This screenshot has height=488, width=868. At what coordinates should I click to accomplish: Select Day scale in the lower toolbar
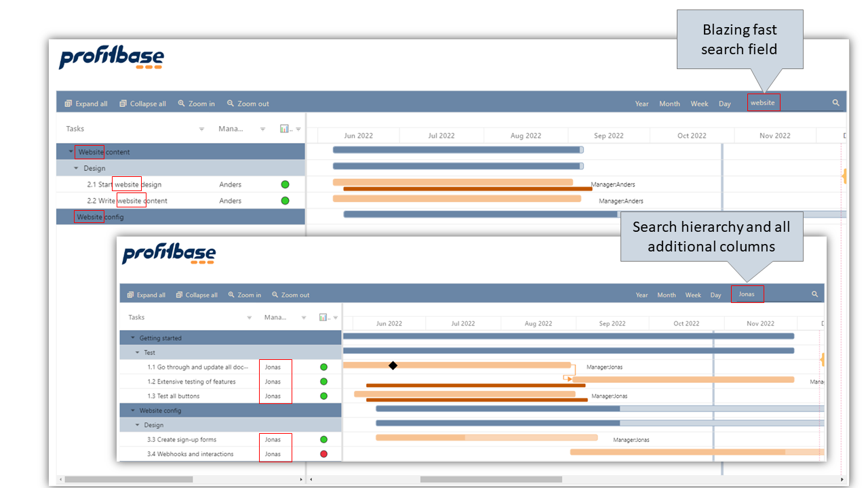(716, 295)
